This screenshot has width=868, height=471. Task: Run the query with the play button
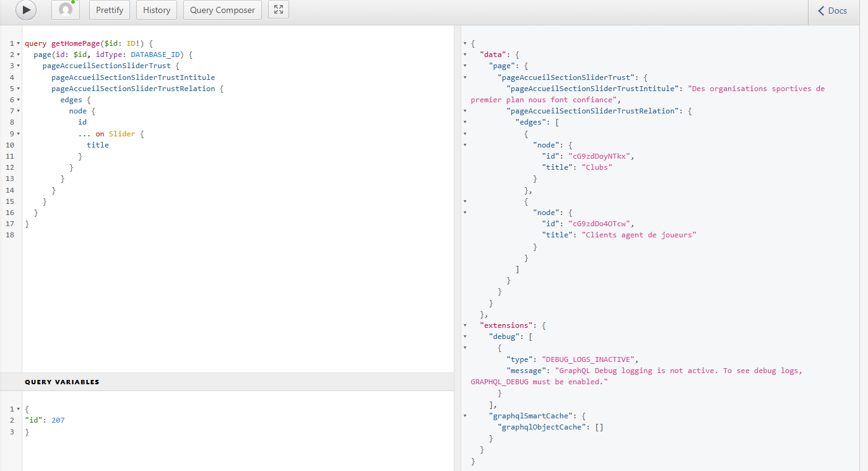pos(25,10)
